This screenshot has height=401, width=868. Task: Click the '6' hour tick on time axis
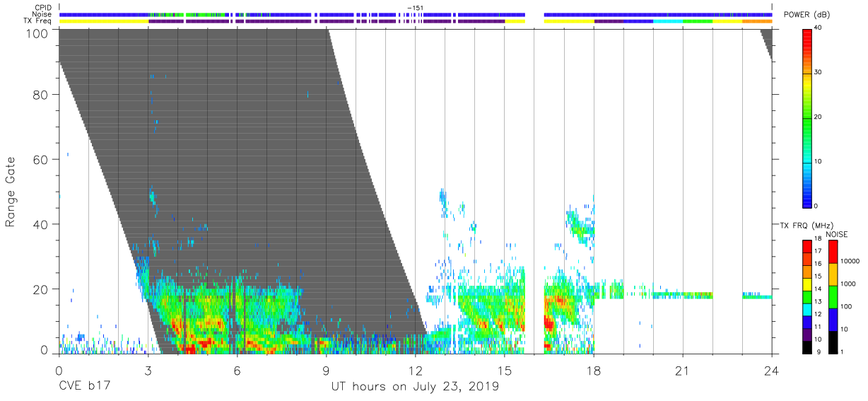click(x=237, y=370)
